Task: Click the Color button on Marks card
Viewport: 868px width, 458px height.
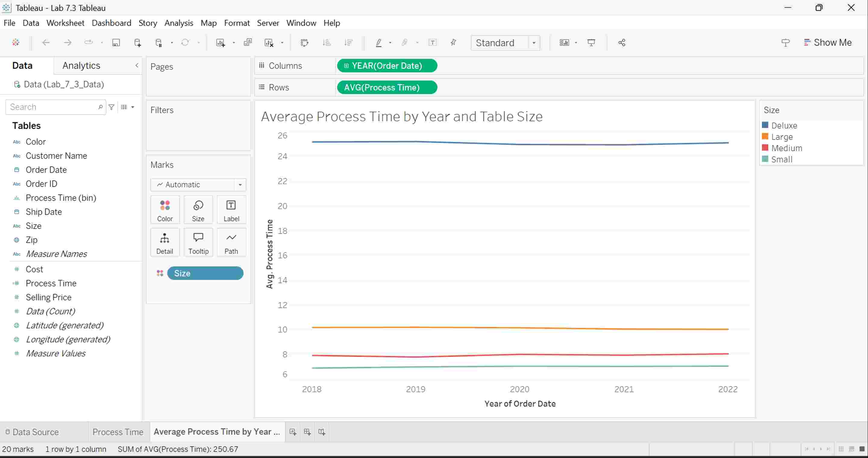Action: point(165,209)
